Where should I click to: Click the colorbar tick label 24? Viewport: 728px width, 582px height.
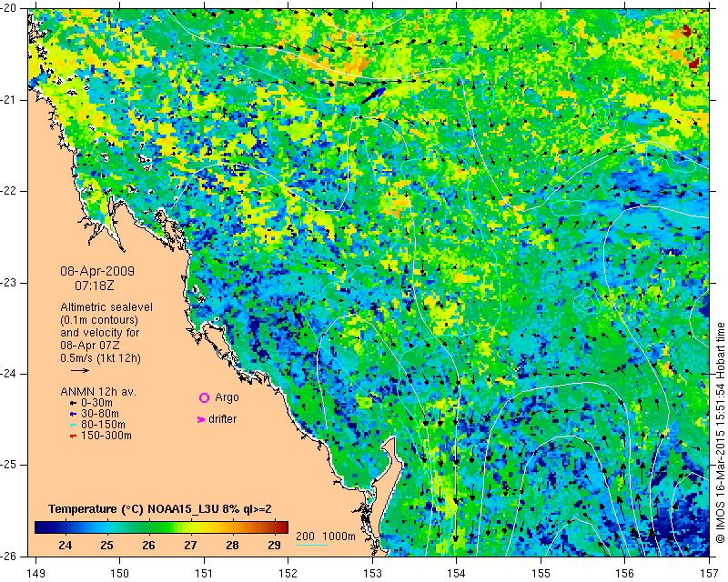(x=66, y=546)
